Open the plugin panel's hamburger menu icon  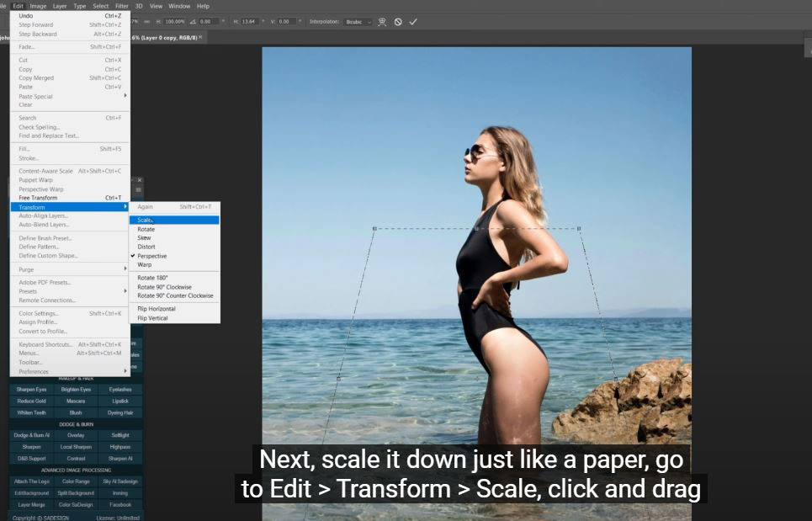[x=138, y=190]
